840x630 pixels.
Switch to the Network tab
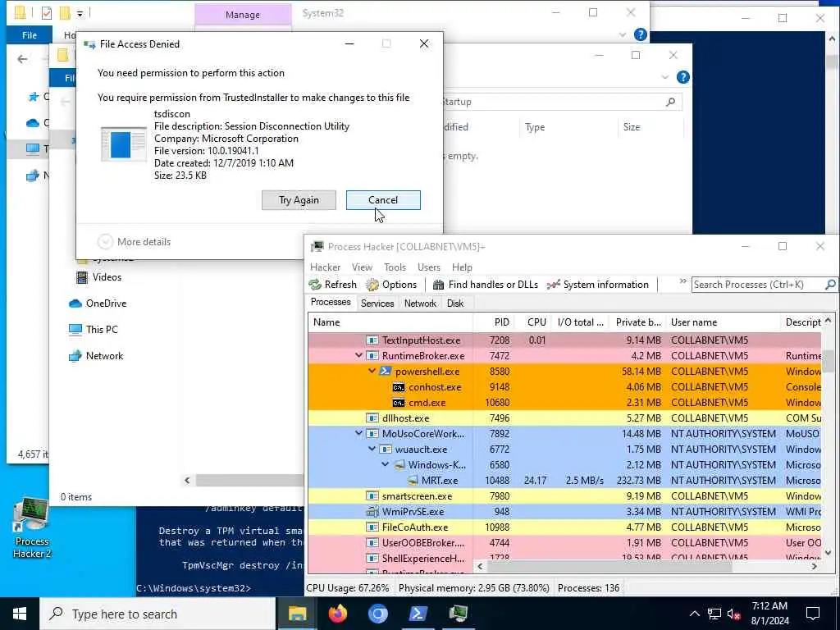420,304
